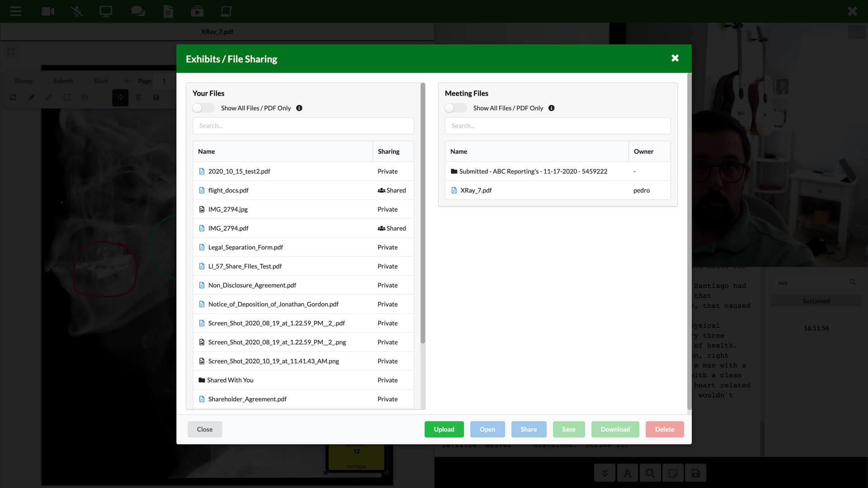This screenshot has height=488, width=868.
Task: Open the hamburger menu in top bar
Action: pyautogui.click(x=16, y=11)
